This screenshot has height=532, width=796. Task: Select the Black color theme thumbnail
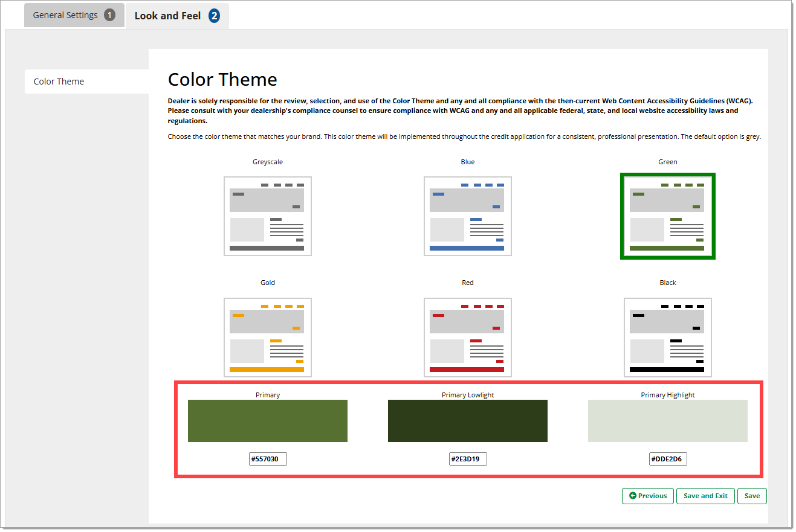click(x=667, y=337)
